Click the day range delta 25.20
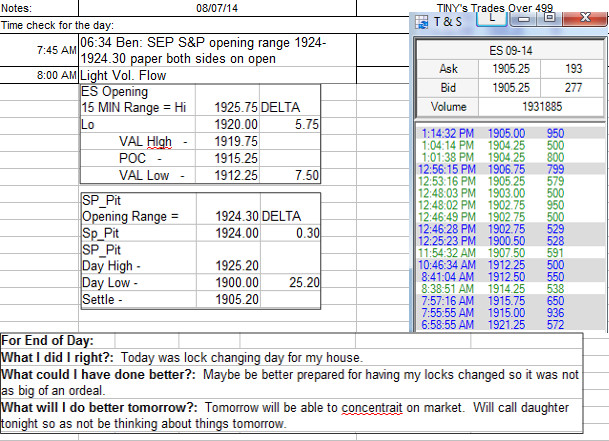This screenshot has height=441, width=609. 290,282
